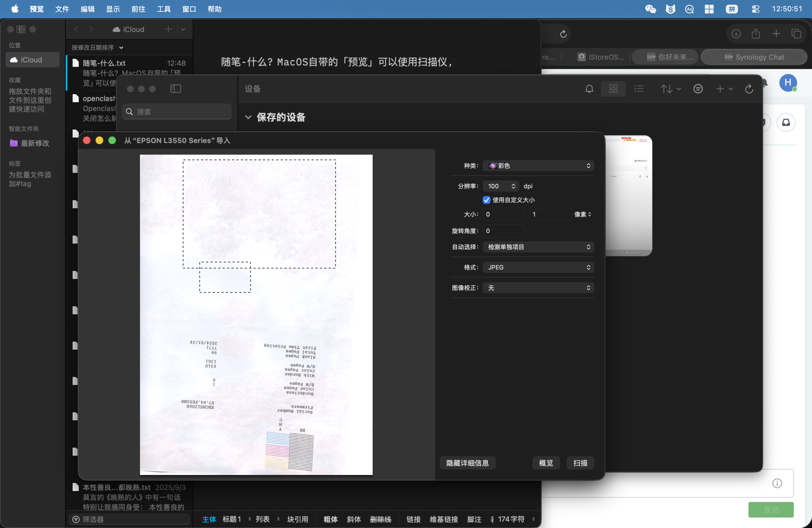
Task: Switch to grid view icon
Action: pos(613,89)
